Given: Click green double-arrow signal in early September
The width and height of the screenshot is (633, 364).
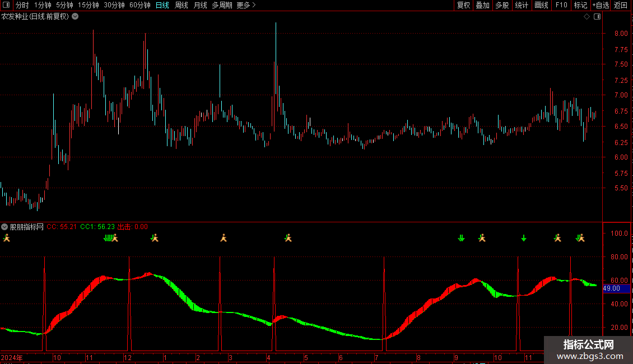Looking at the screenshot, I should coord(462,239).
